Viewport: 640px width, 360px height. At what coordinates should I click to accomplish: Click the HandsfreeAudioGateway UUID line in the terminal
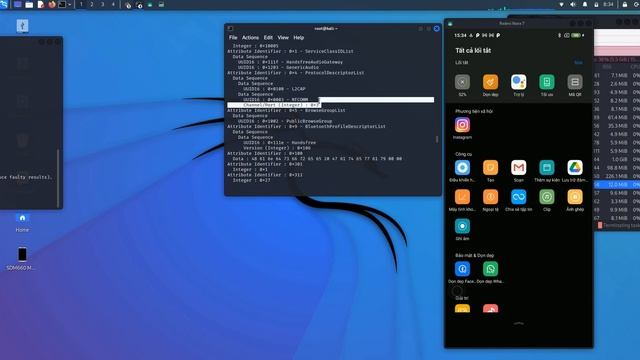[290, 62]
